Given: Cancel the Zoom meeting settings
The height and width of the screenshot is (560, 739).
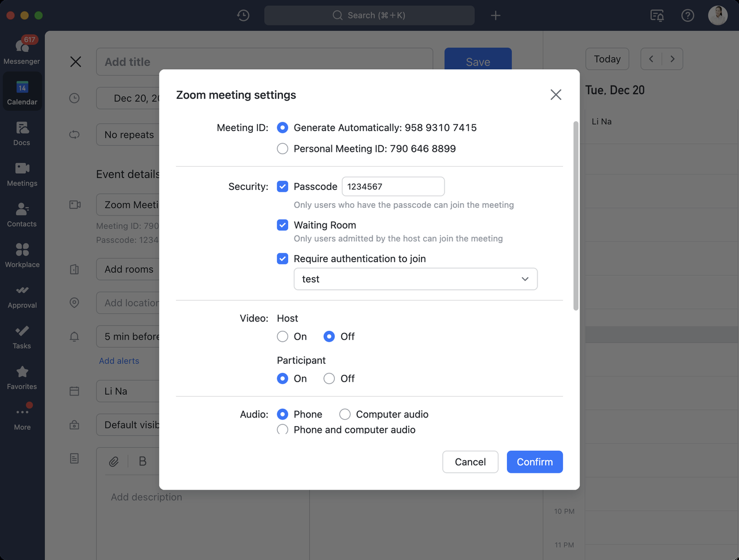Looking at the screenshot, I should coord(470,462).
